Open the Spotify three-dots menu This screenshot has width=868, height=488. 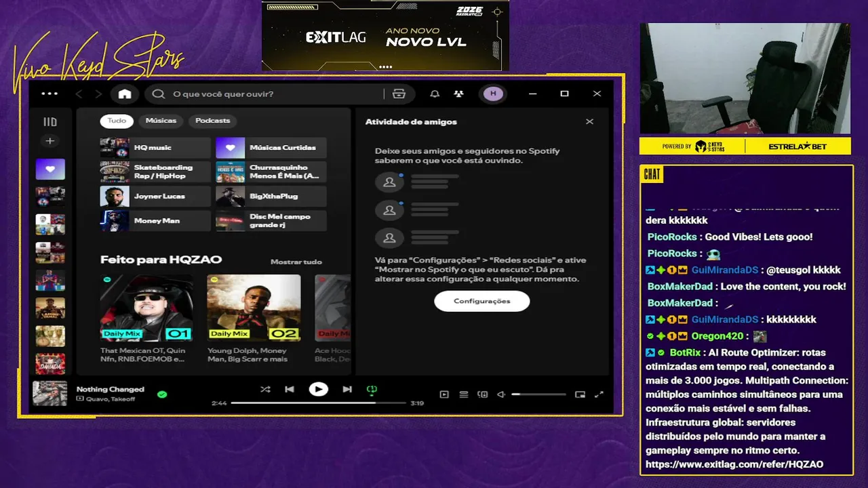(x=50, y=94)
